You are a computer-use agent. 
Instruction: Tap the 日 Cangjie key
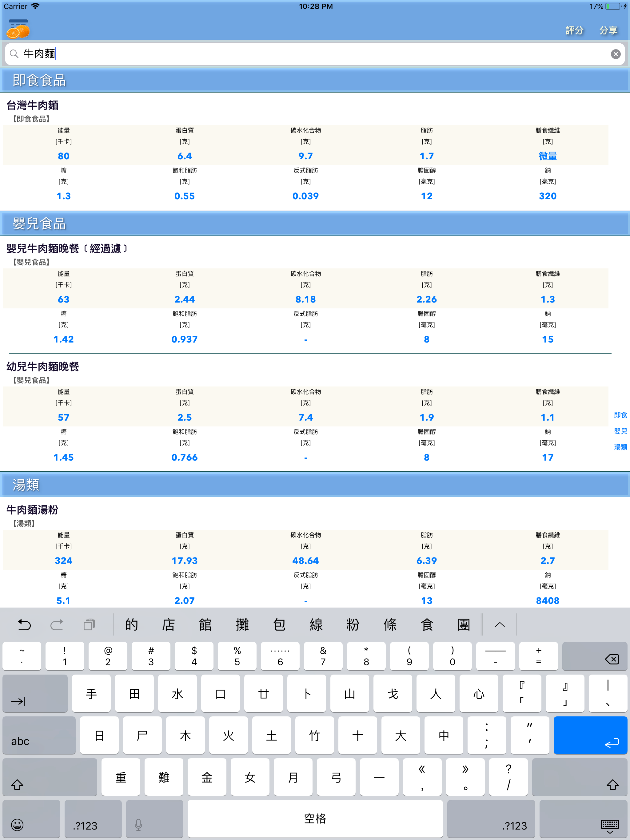pos(99,735)
